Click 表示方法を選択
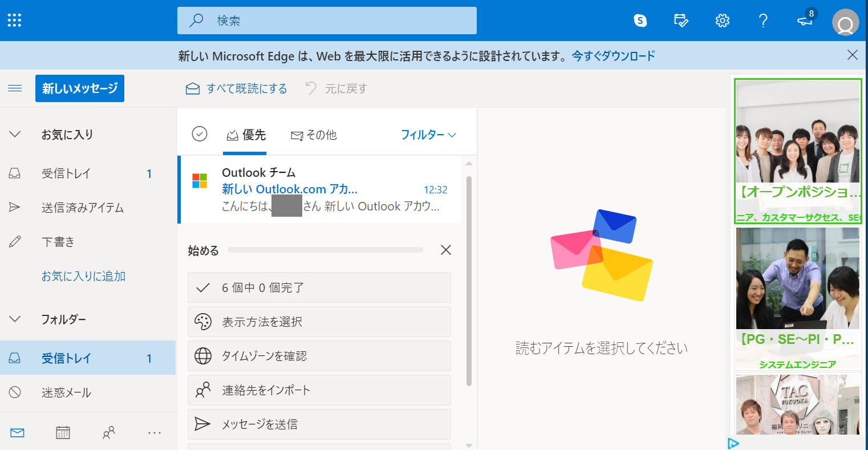 [x=319, y=322]
